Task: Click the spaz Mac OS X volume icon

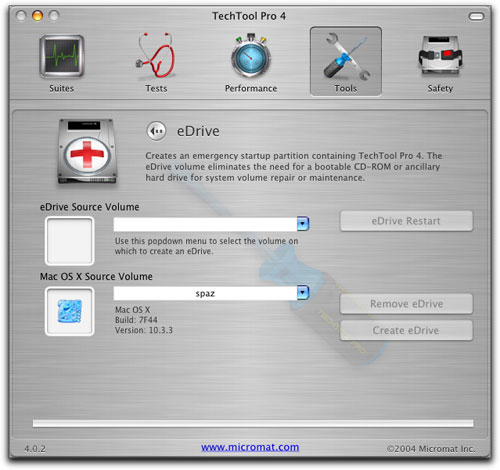Action: click(70, 311)
